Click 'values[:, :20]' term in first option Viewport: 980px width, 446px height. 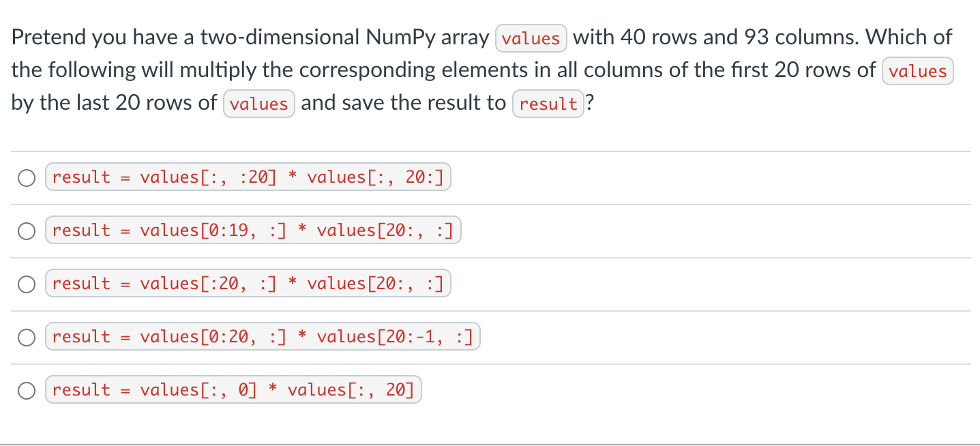coord(208,177)
